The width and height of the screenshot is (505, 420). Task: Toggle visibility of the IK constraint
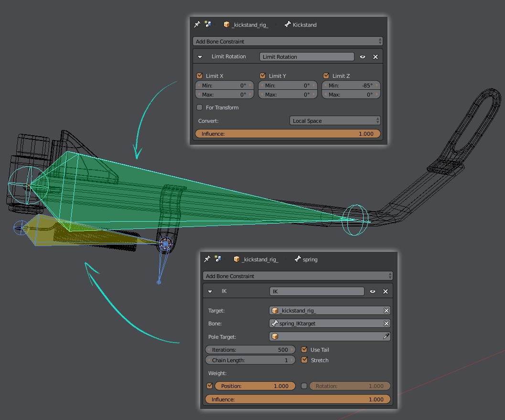pos(373,291)
